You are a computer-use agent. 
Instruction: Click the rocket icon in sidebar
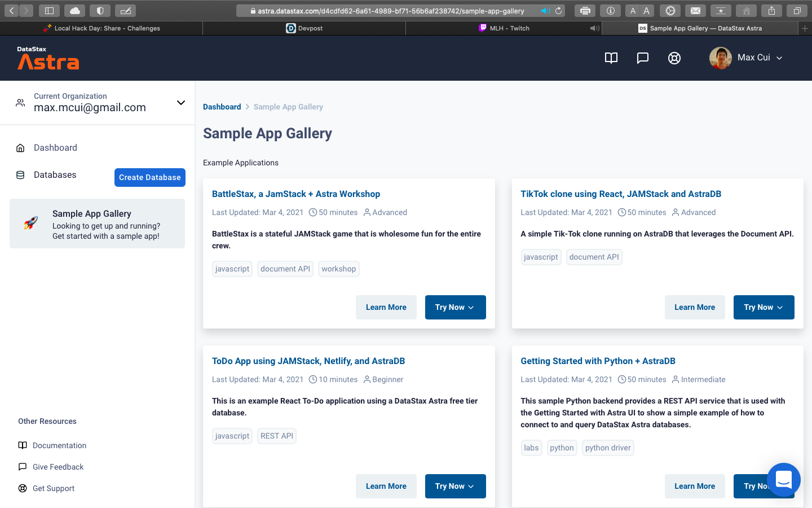coord(31,223)
